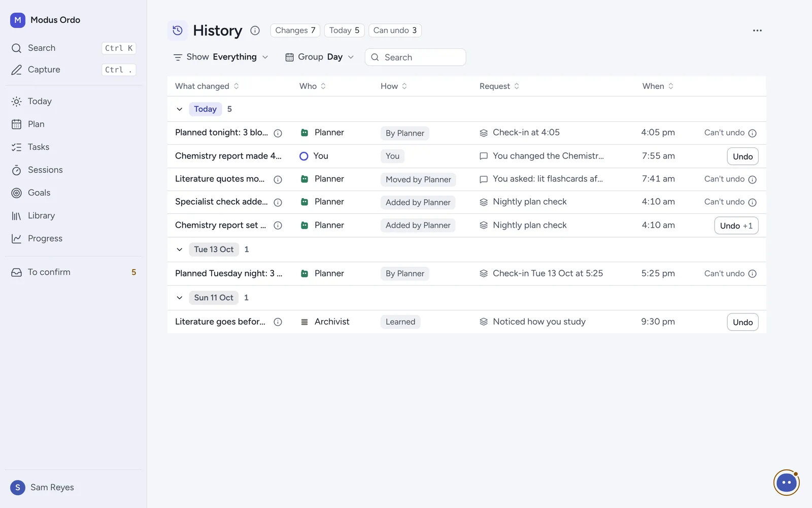Click Can't undo info icon for 4:05 pm
812x508 pixels.
tap(753, 133)
